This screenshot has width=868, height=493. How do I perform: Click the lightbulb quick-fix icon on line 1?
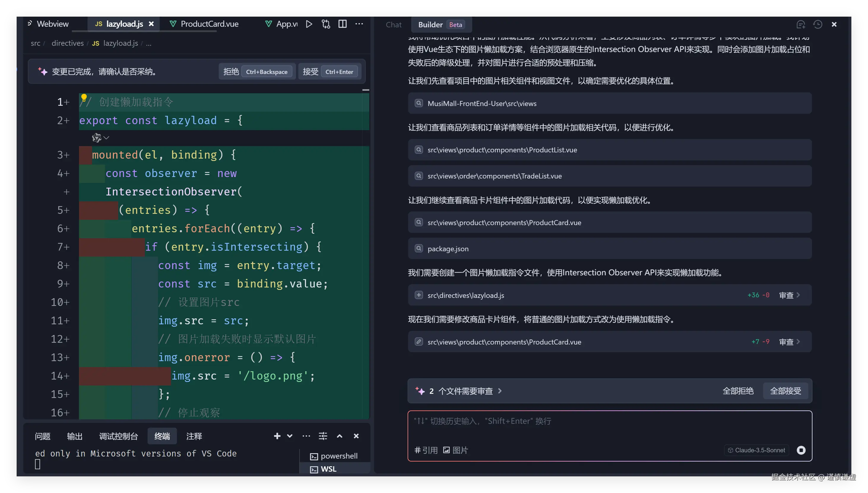coord(84,98)
